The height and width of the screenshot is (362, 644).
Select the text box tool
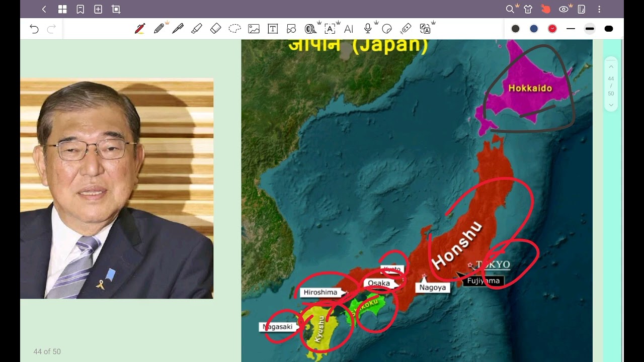(x=273, y=29)
